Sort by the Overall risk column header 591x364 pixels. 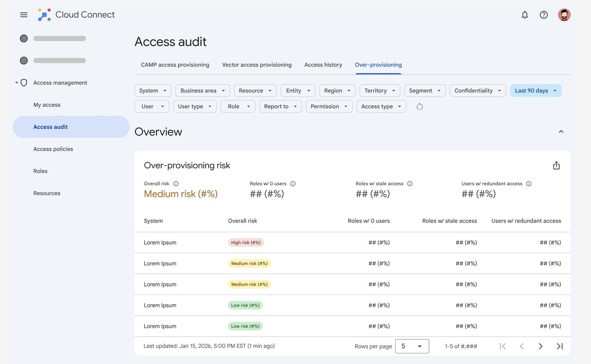(242, 221)
